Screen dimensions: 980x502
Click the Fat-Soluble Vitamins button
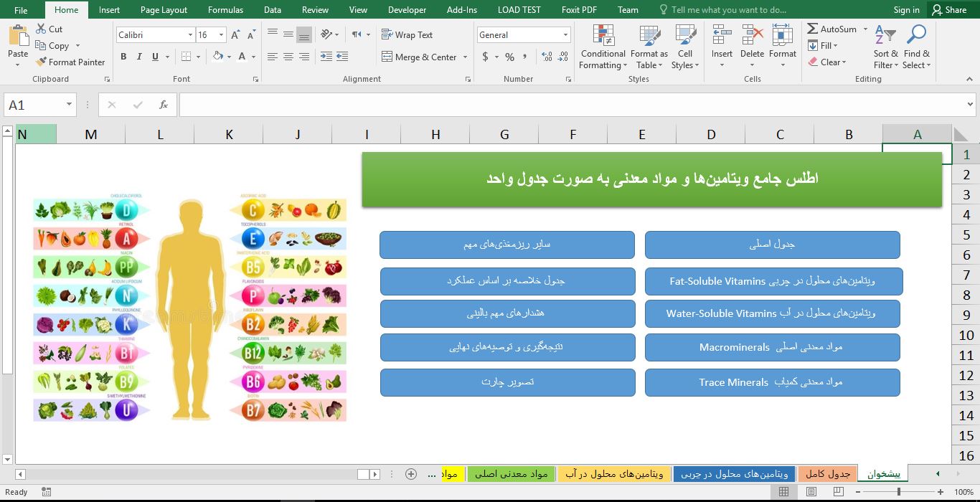tap(773, 281)
